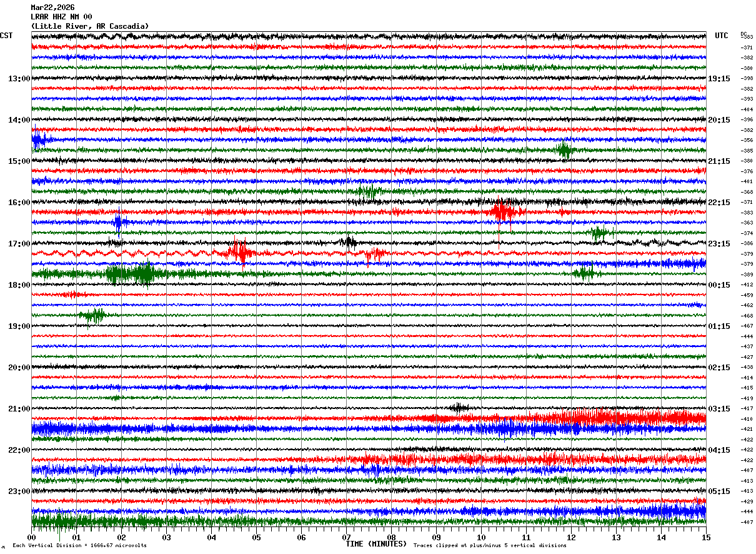Click the station code LRAR HHZ NM 00

tap(61, 17)
